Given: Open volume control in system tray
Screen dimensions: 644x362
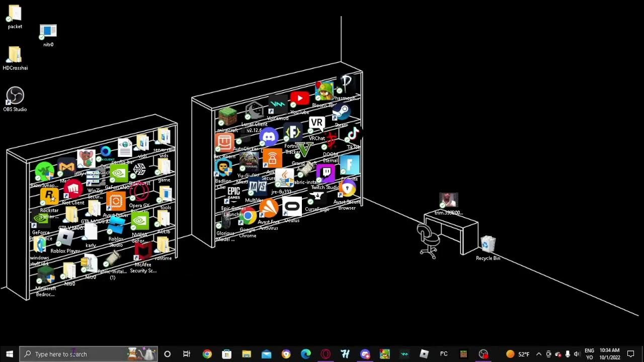Looking at the screenshot, I should point(577,354).
